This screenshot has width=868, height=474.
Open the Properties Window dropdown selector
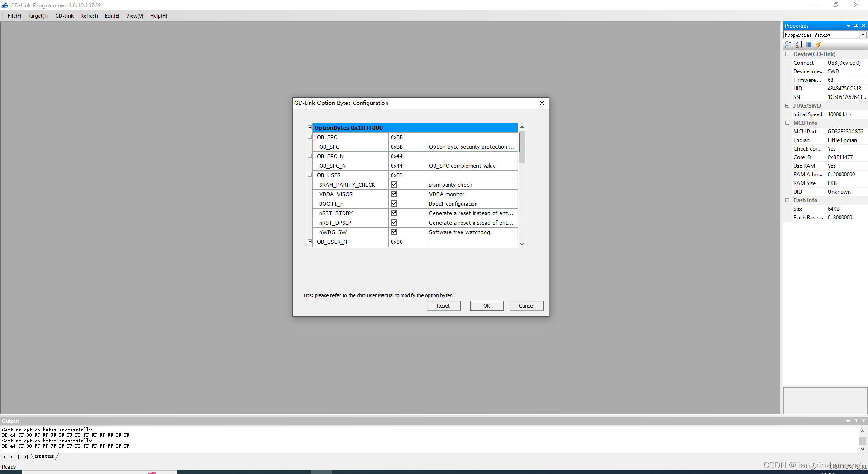click(x=863, y=34)
